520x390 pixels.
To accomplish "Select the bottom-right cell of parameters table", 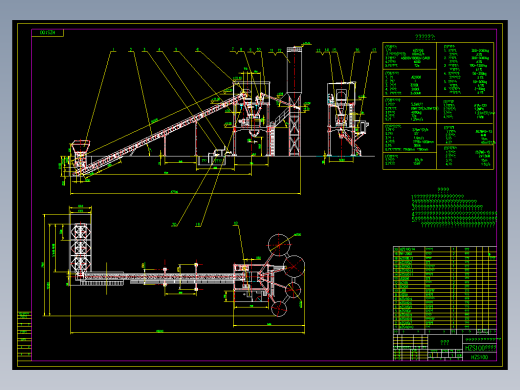I will [465, 157].
